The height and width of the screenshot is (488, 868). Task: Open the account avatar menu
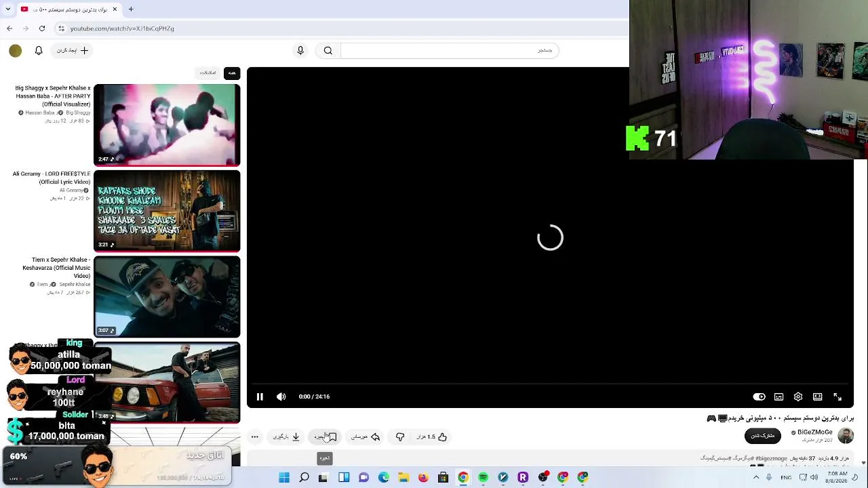point(16,50)
